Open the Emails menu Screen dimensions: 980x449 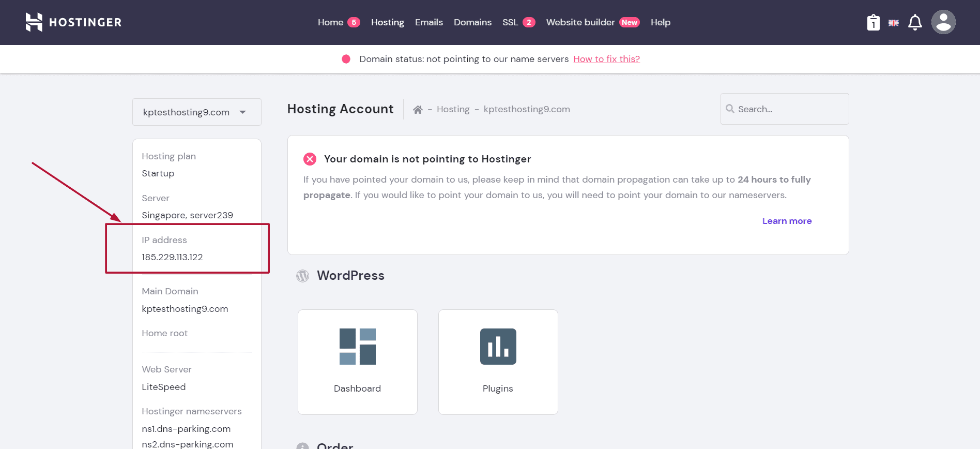coord(429,22)
